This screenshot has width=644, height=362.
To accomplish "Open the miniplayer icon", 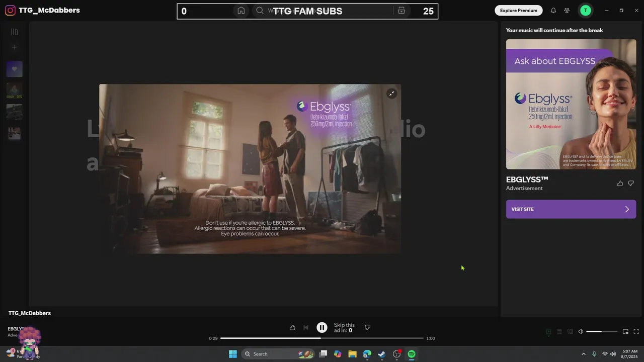I will point(625,332).
